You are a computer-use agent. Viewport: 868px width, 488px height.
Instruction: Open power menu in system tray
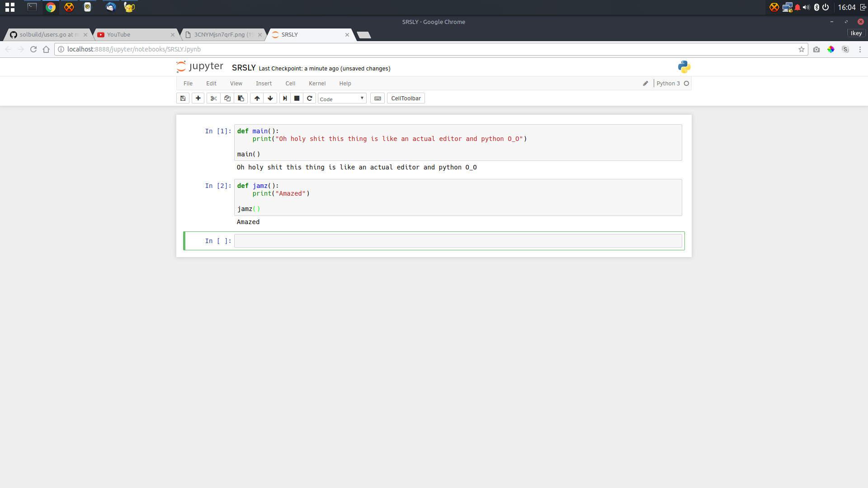point(826,7)
